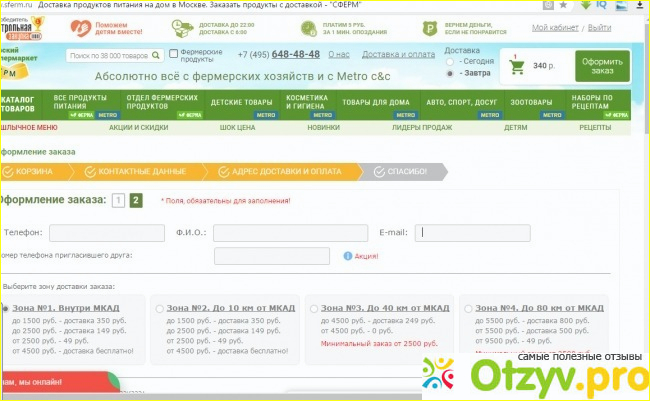Click the search magnifier icon
The width and height of the screenshot is (650, 401).
point(156,55)
